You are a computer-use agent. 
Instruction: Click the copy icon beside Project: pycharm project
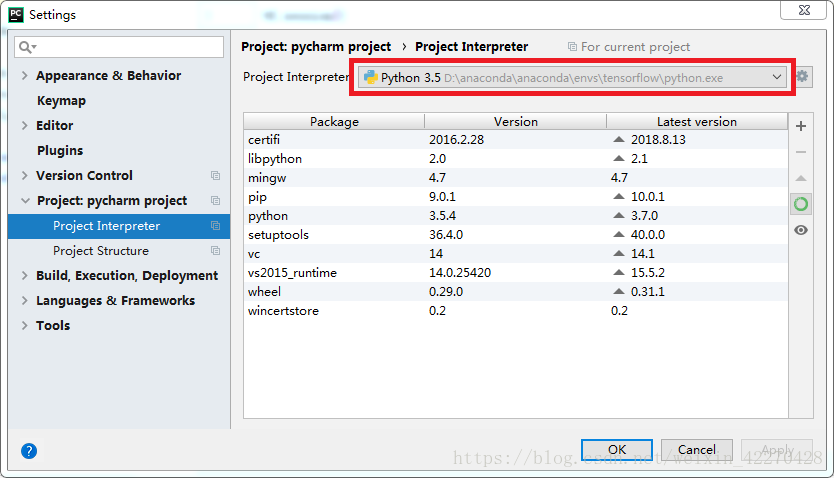point(215,200)
